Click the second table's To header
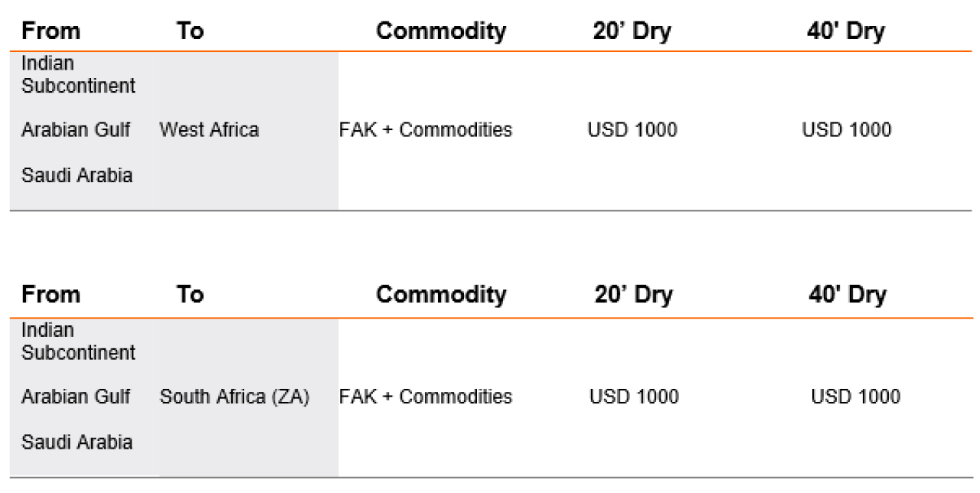Viewport: 980px width, 493px height. (x=191, y=295)
